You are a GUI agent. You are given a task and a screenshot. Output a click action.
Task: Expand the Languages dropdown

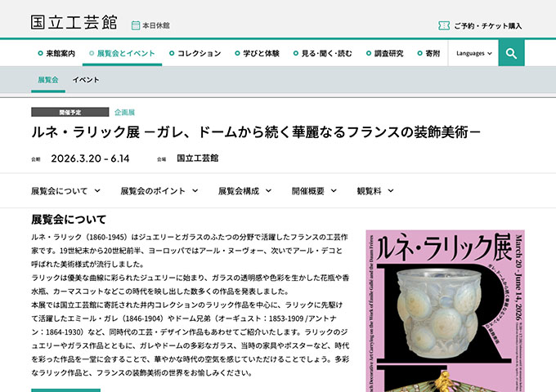[473, 53]
